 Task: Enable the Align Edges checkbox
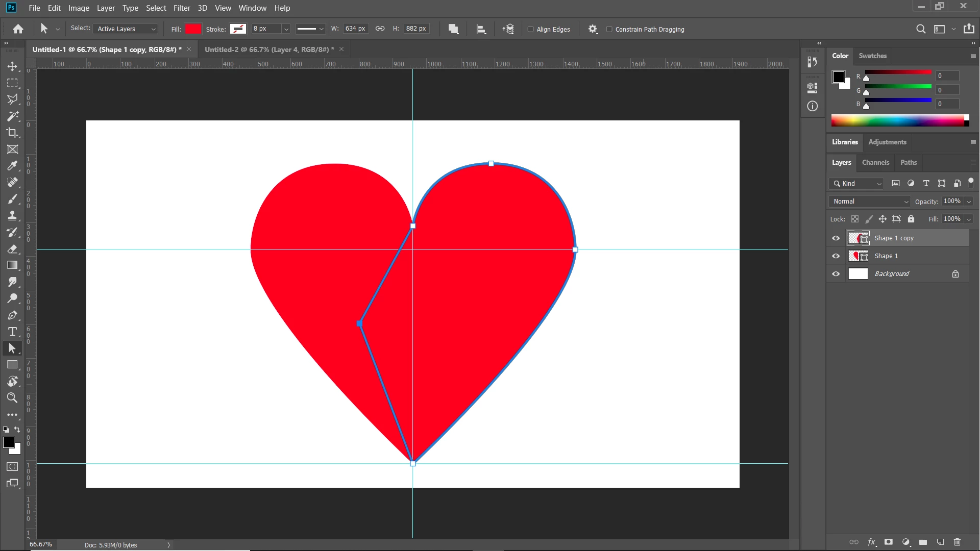click(x=531, y=29)
